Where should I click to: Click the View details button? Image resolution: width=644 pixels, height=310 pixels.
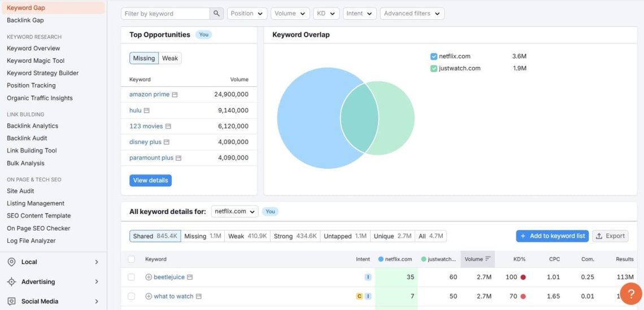point(150,181)
